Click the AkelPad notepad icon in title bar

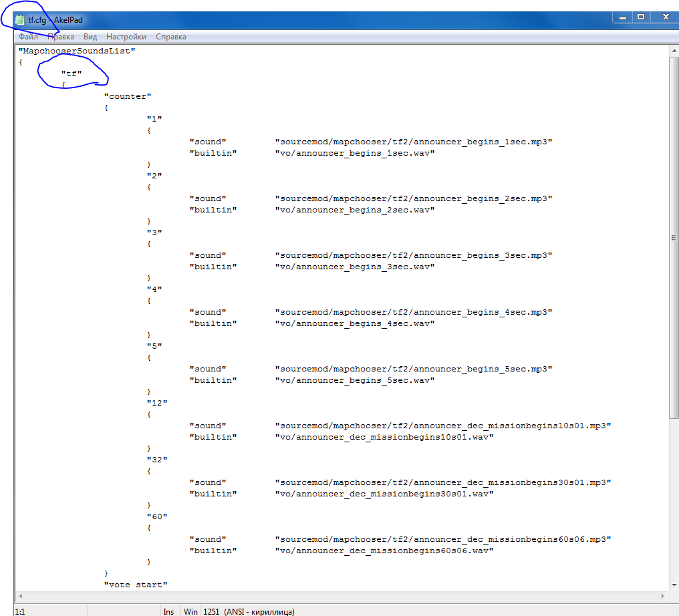pos(19,20)
